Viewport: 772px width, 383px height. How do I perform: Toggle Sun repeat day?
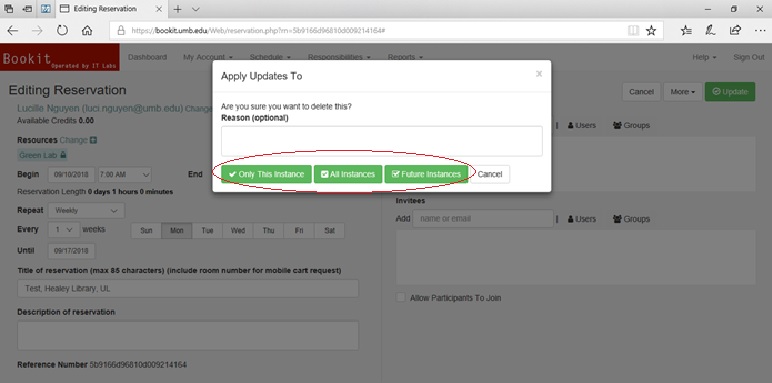pyautogui.click(x=146, y=230)
